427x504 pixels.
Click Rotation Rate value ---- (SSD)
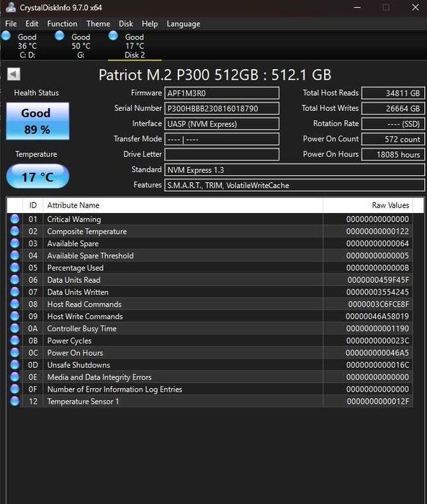click(x=393, y=124)
